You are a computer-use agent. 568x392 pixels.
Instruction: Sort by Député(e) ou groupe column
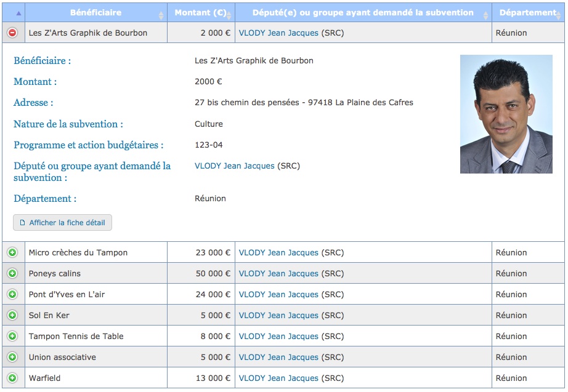pyautogui.click(x=363, y=13)
